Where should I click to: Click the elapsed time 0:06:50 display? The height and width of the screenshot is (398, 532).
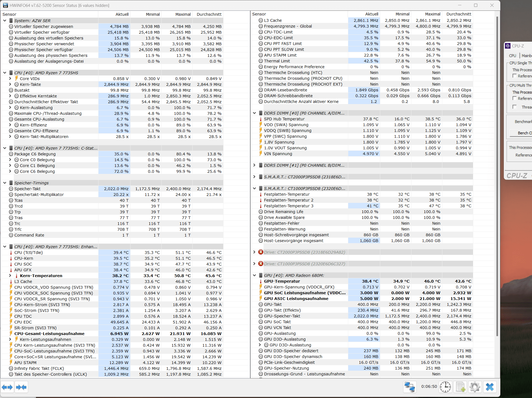(x=429, y=386)
